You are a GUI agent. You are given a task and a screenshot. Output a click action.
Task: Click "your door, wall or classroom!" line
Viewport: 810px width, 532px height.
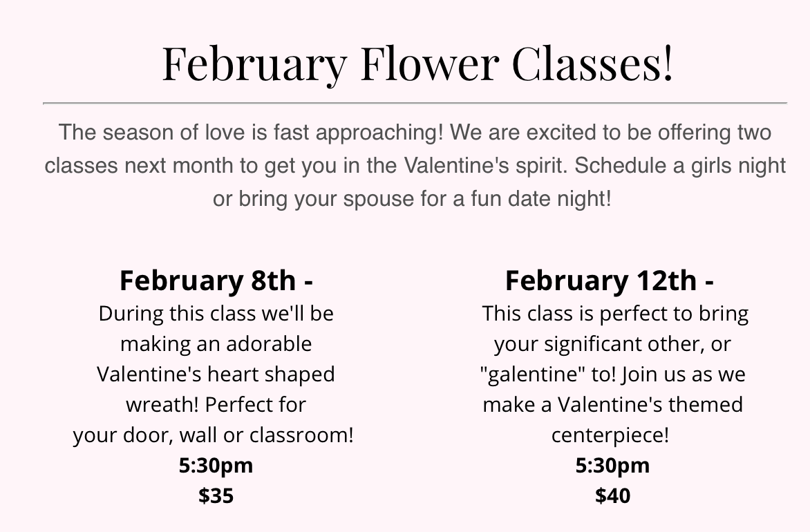(213, 435)
